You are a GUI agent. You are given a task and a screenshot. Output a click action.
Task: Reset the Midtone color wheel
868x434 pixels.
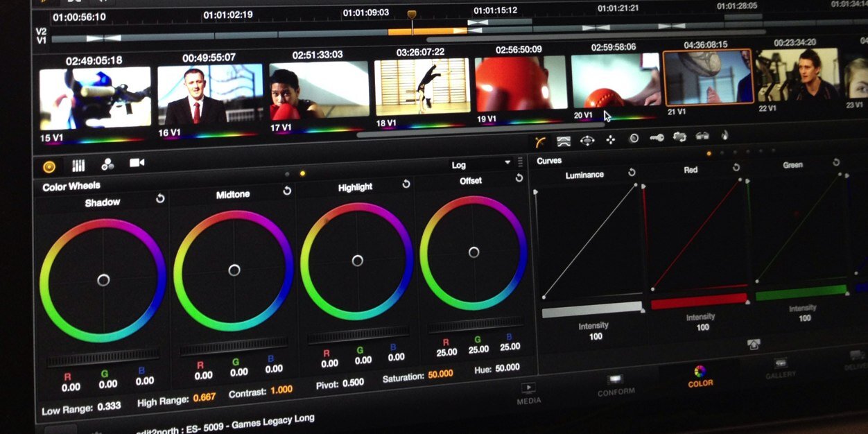point(287,191)
